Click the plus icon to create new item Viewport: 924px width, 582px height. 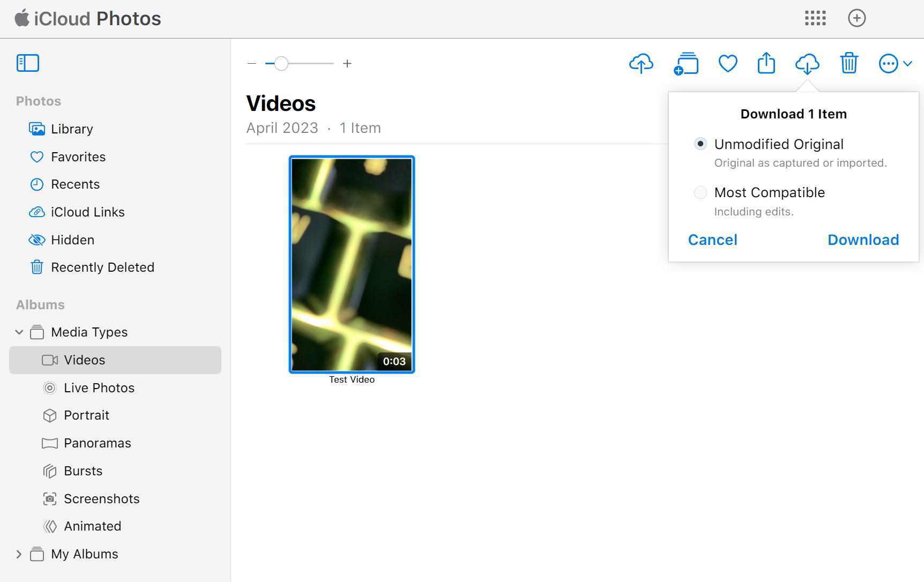pyautogui.click(x=856, y=18)
